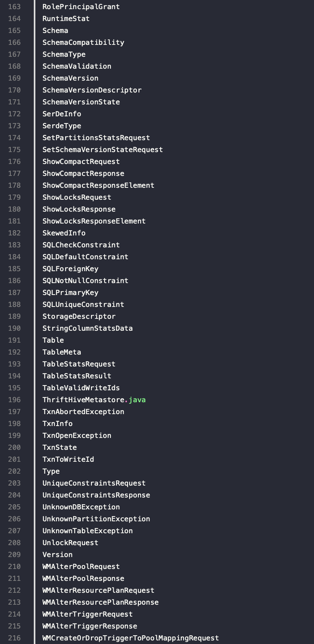Viewport: 314px width, 644px height.
Task: Click the SchemaVersionDescriptor line
Action: (92, 90)
